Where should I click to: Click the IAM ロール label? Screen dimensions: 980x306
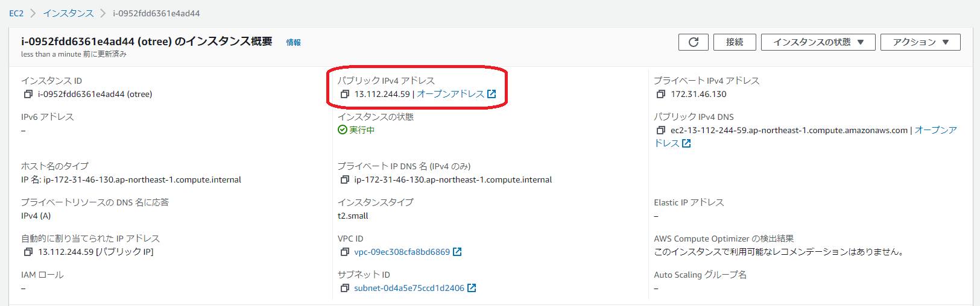pos(42,275)
